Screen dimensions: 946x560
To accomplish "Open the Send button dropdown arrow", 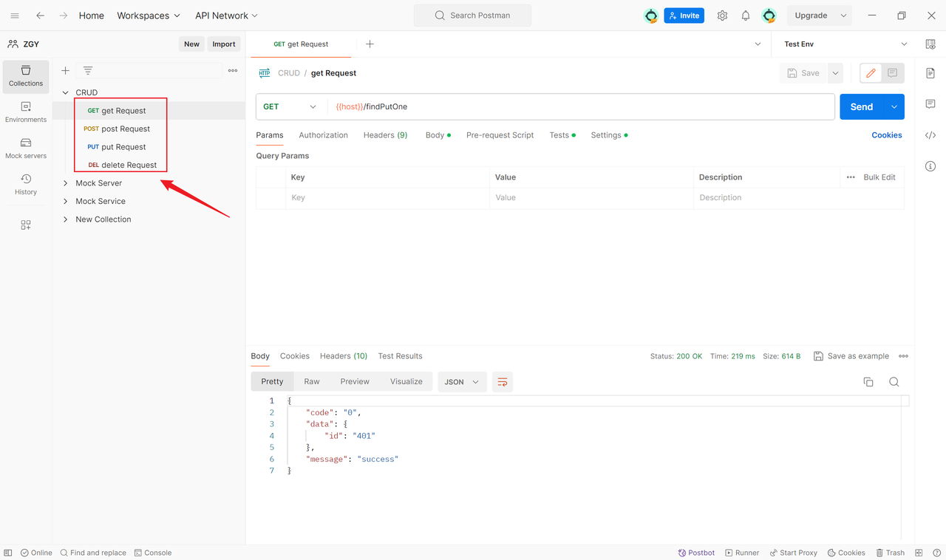I will point(894,106).
